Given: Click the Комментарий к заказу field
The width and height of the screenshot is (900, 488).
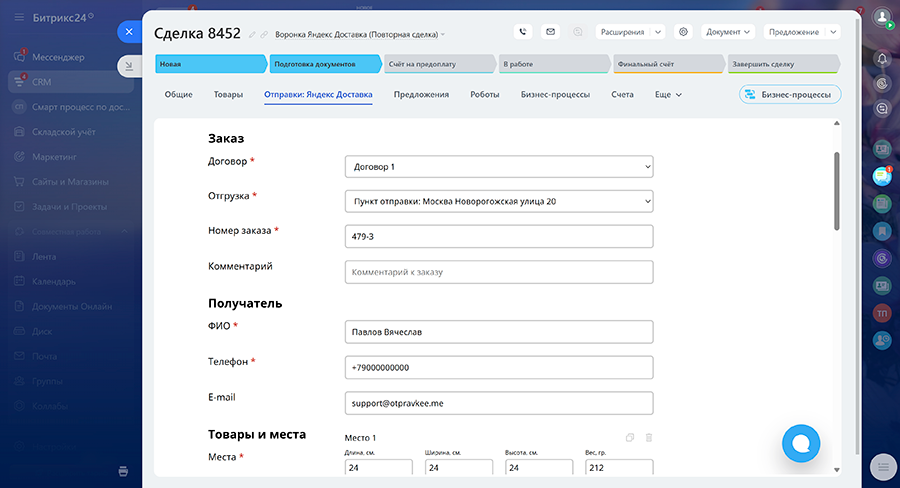Looking at the screenshot, I should click(x=499, y=272).
